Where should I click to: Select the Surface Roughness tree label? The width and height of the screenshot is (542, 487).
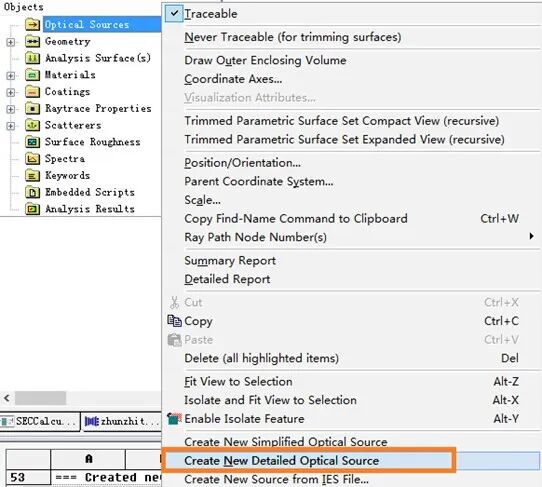(93, 142)
